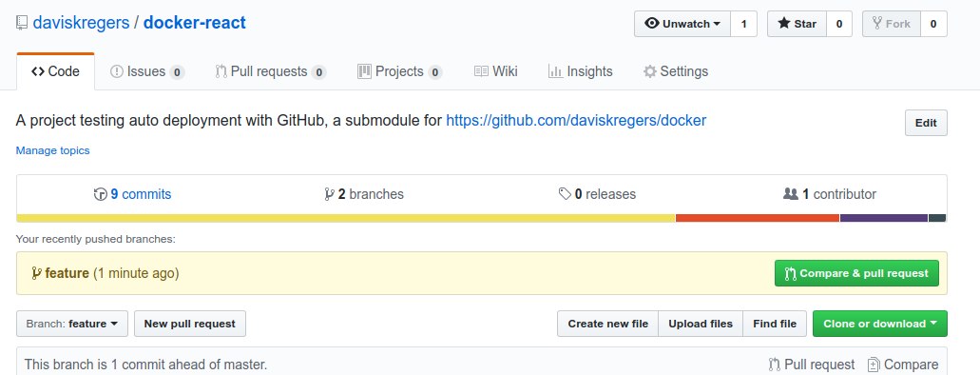Click the feature branch name in banner
The height and width of the screenshot is (375, 980).
pos(67,273)
